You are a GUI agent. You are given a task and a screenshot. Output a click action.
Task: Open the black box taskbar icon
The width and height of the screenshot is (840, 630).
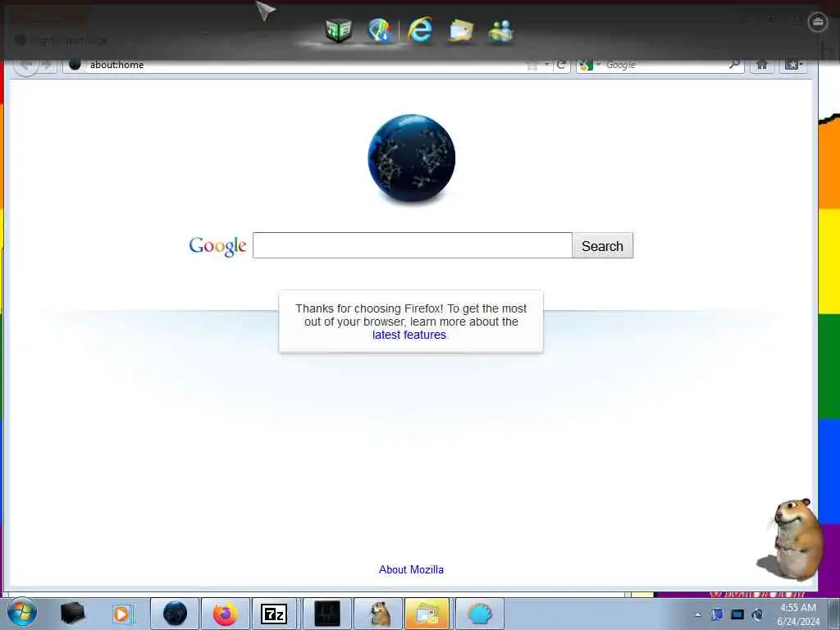point(72,614)
